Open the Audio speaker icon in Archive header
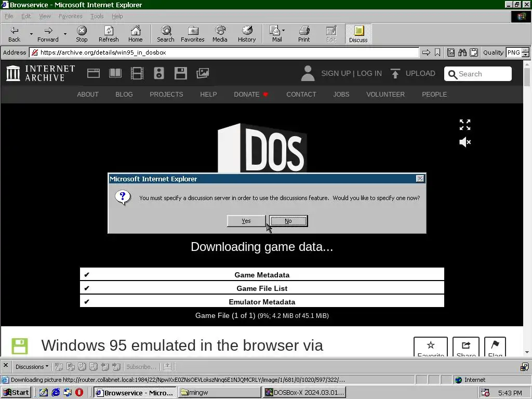This screenshot has width=532, height=399. [x=159, y=73]
